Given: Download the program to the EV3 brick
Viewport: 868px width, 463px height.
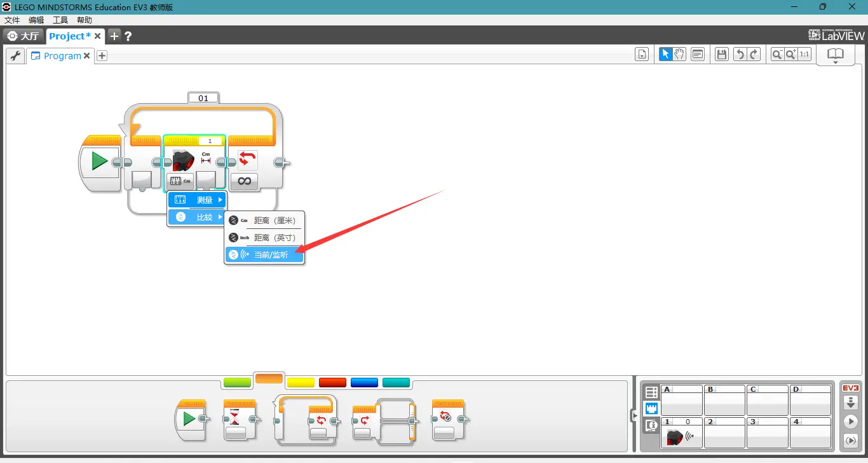Looking at the screenshot, I should [850, 403].
